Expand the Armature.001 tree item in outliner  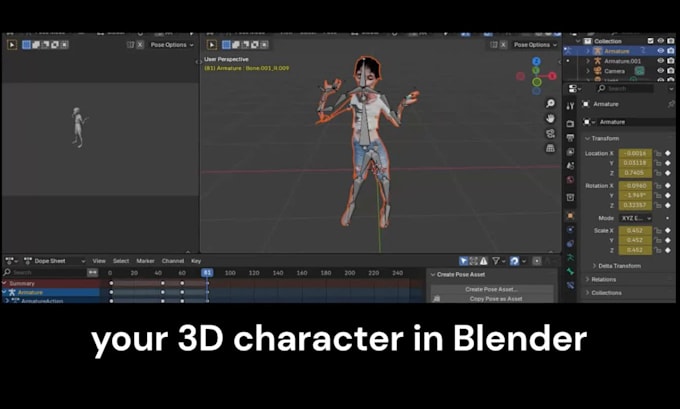[588, 61]
